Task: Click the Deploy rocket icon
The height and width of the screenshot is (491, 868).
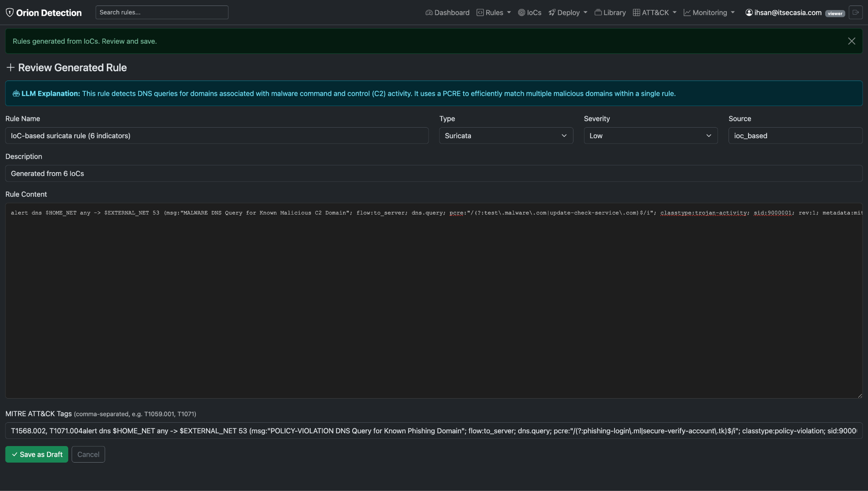Action: click(x=552, y=13)
